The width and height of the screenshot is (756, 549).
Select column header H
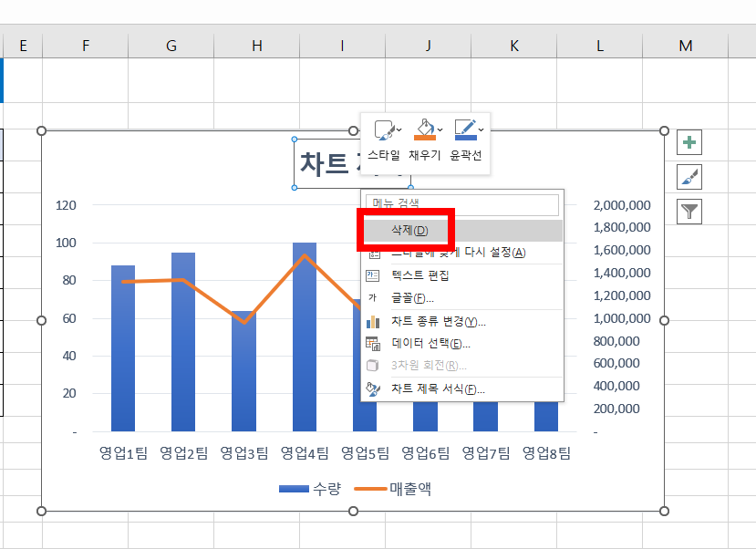click(257, 46)
